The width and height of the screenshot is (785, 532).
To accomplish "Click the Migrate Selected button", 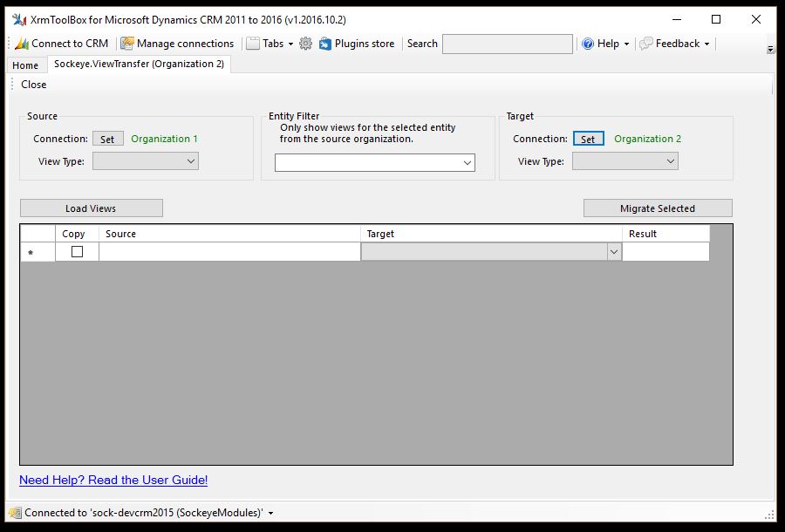I will 658,208.
